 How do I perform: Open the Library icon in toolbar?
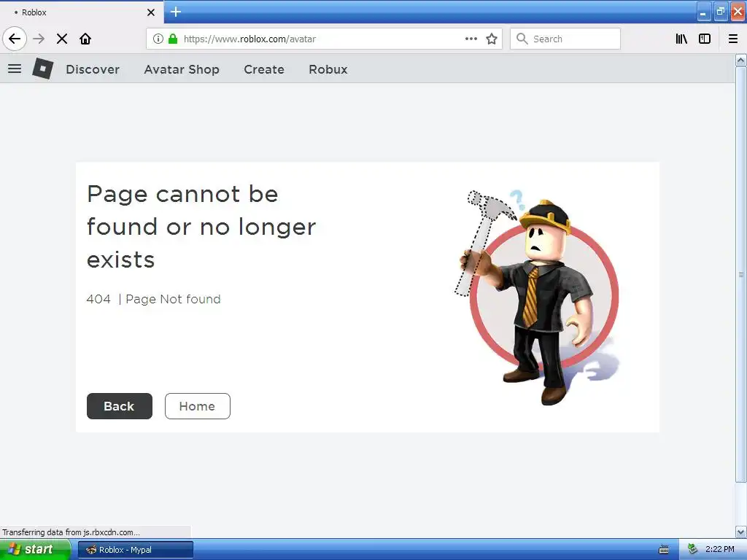681,39
